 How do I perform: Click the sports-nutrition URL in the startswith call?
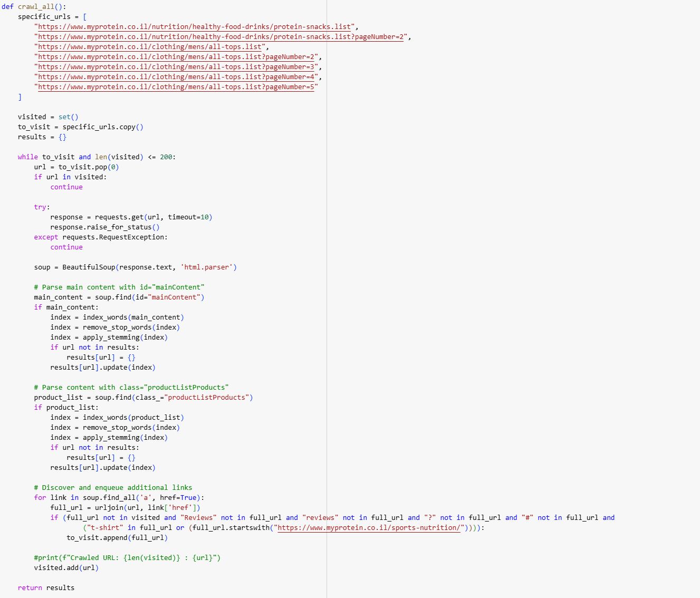click(369, 528)
